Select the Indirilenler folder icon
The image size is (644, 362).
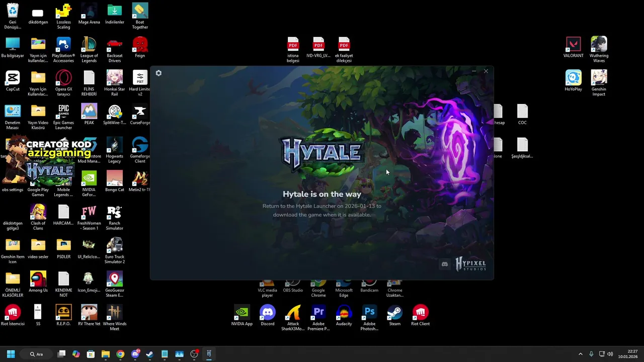click(x=114, y=14)
